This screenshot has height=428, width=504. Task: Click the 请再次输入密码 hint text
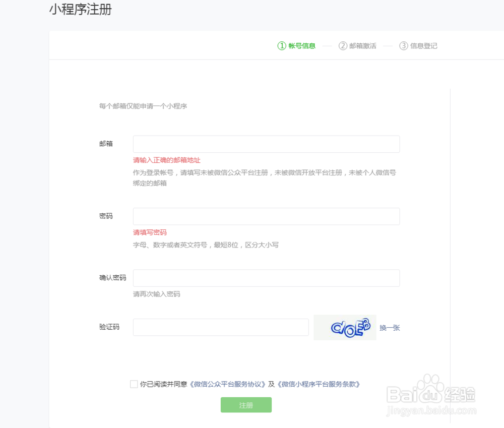tap(157, 294)
